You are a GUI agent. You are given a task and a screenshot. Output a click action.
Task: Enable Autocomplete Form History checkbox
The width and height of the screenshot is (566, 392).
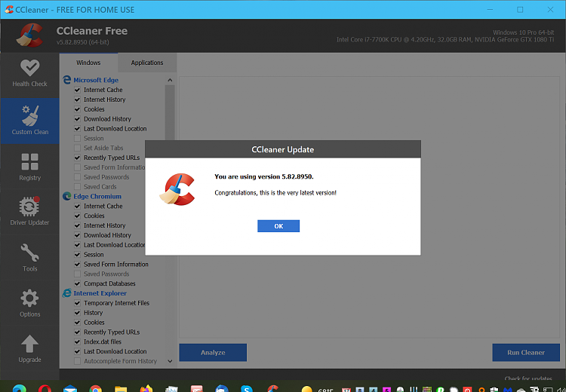[x=77, y=361]
